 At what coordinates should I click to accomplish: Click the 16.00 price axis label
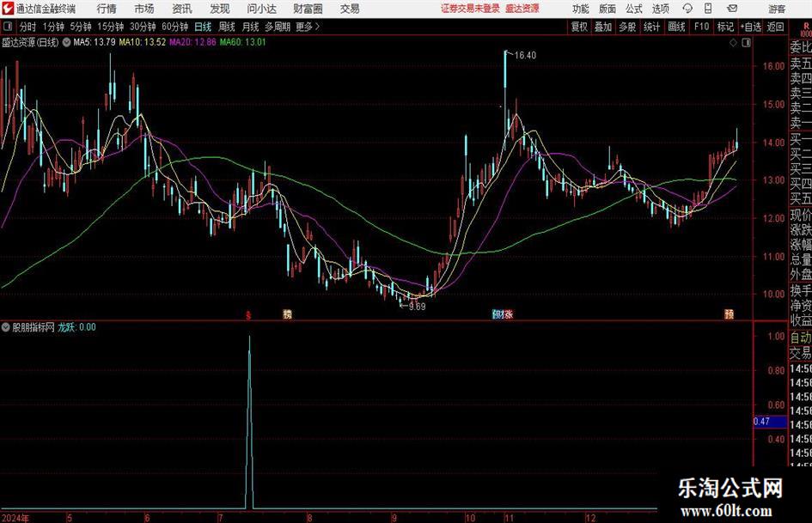tap(773, 66)
